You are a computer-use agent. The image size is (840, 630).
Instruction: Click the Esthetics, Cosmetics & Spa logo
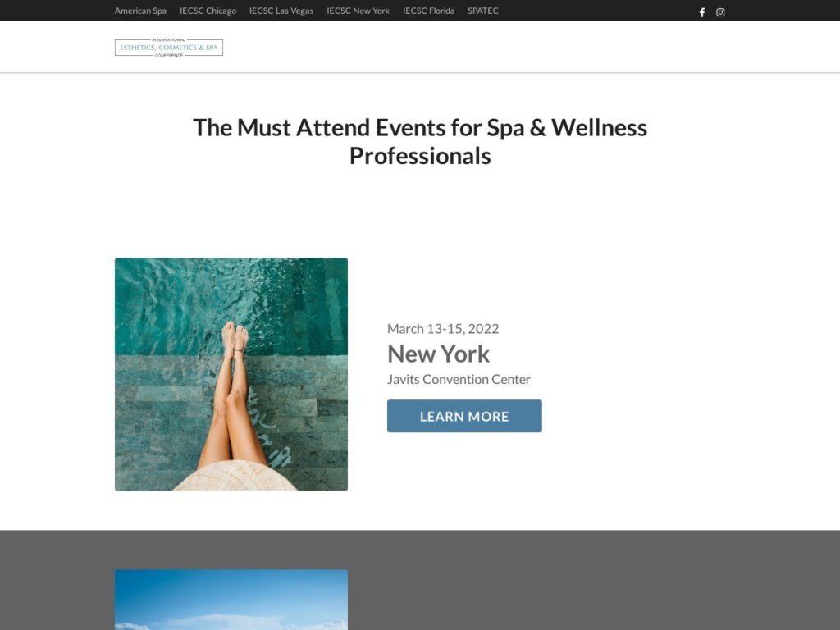pos(169,47)
